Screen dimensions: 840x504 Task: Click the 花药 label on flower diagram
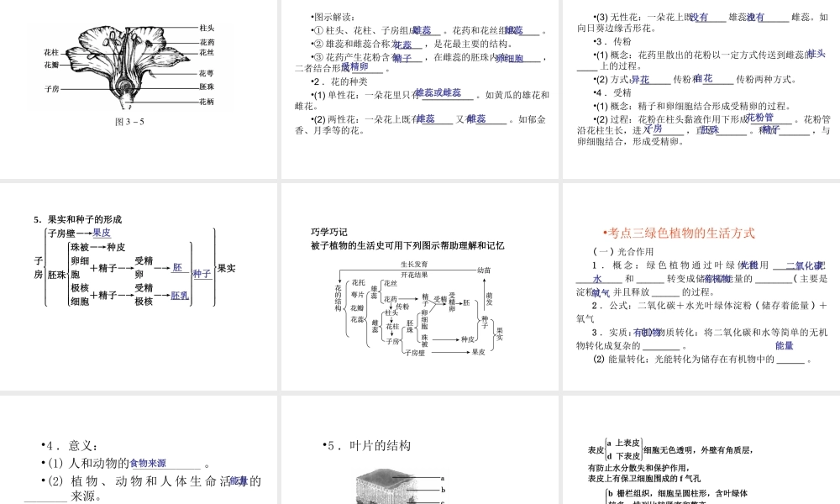(x=207, y=42)
